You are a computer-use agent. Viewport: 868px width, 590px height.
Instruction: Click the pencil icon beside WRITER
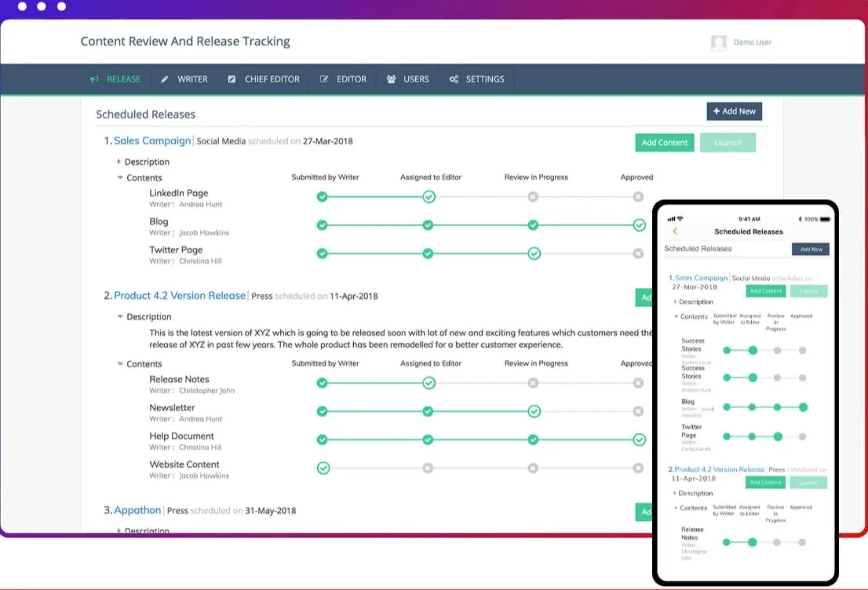coord(164,79)
